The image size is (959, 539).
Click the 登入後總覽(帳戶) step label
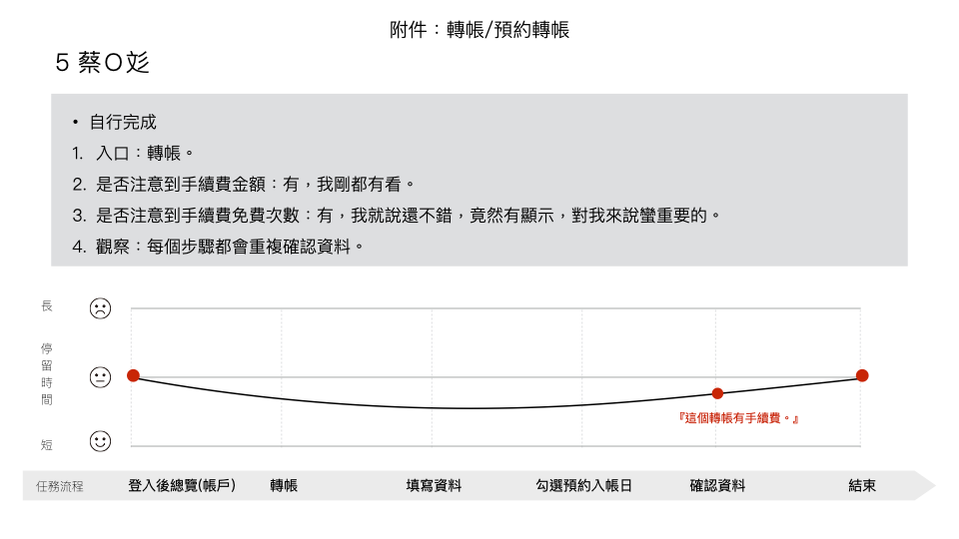pyautogui.click(x=182, y=486)
